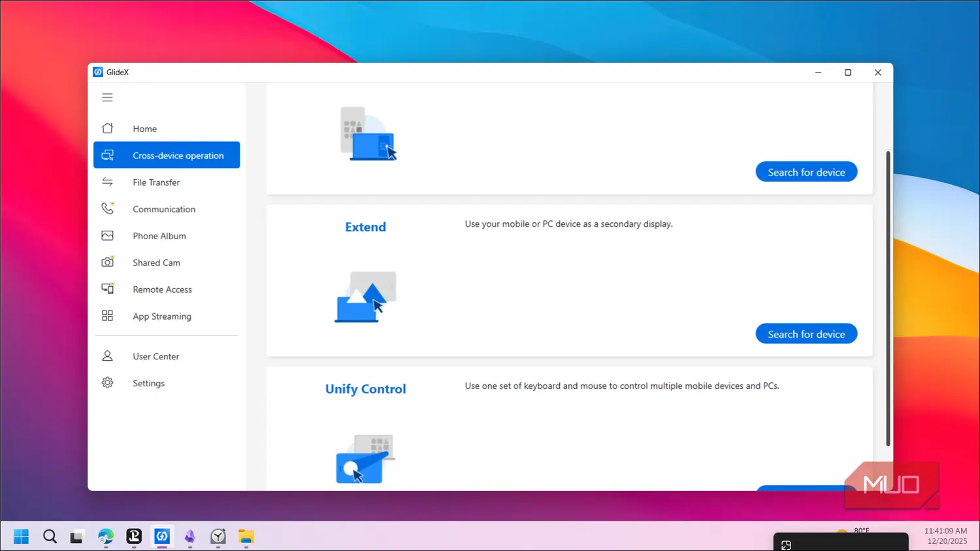Open the Windows Start button
Image resolution: width=980 pixels, height=551 pixels.
click(x=22, y=537)
